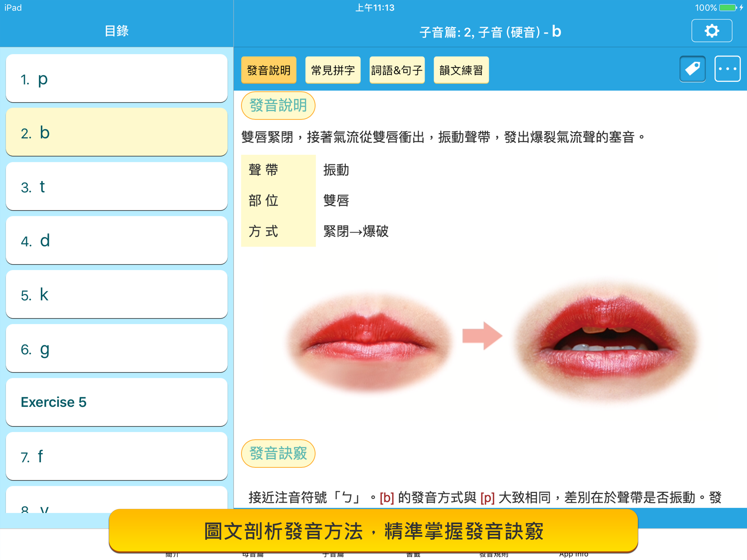The height and width of the screenshot is (560, 747).
Task: Select list item 2. b
Action: coord(116,132)
